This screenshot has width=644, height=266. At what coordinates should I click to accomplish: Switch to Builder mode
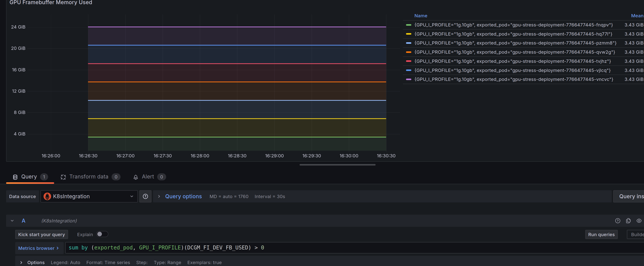pos(636,234)
